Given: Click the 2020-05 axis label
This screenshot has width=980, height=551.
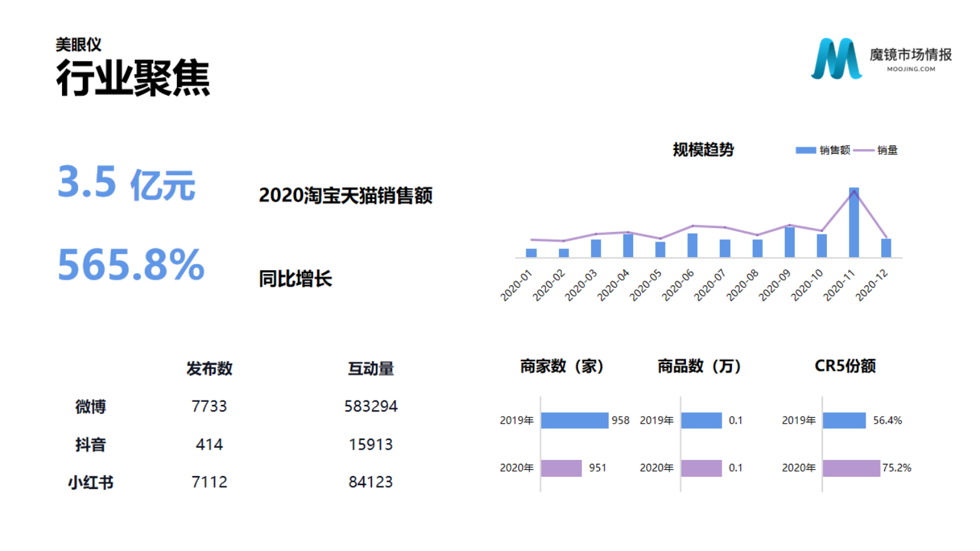Looking at the screenshot, I should (x=645, y=285).
